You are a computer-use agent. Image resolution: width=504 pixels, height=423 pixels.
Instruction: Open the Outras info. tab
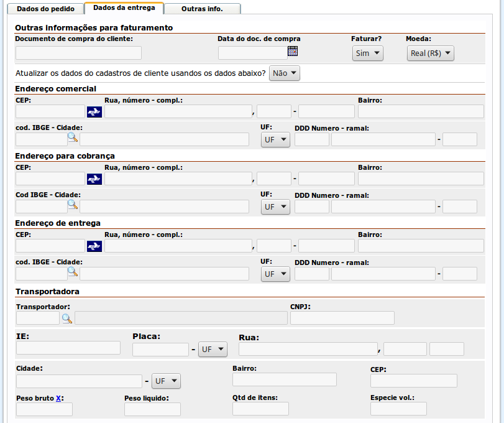(202, 9)
